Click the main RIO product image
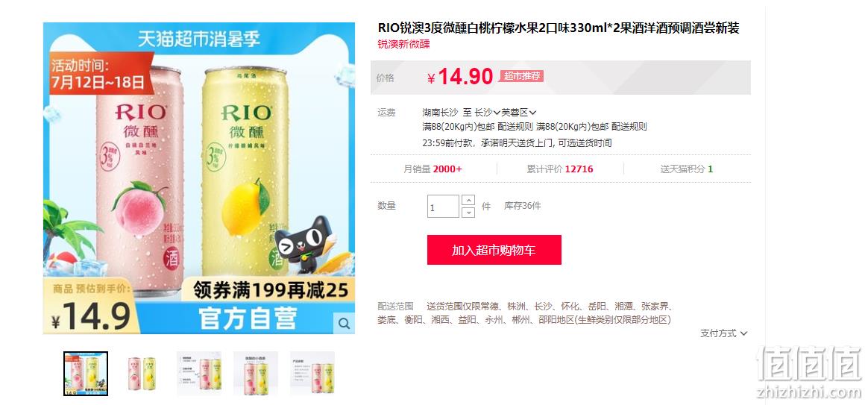The width and height of the screenshot is (868, 405). 199,178
